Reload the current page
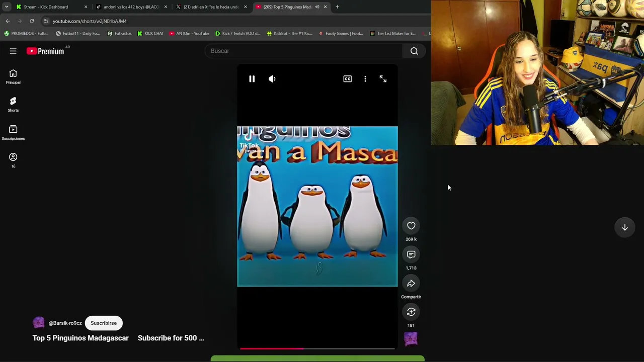 (x=32, y=21)
